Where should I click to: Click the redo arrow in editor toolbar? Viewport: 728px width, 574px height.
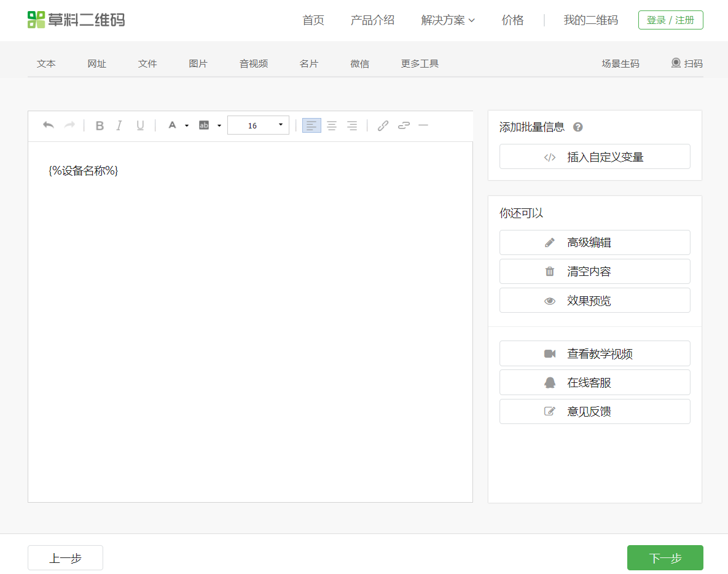point(69,125)
